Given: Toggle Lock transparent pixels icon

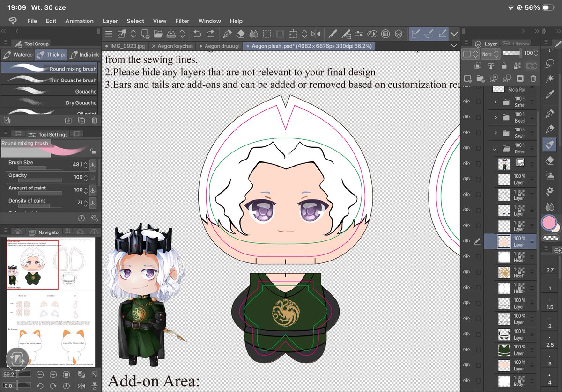Looking at the screenshot, I should pyautogui.click(x=517, y=65).
